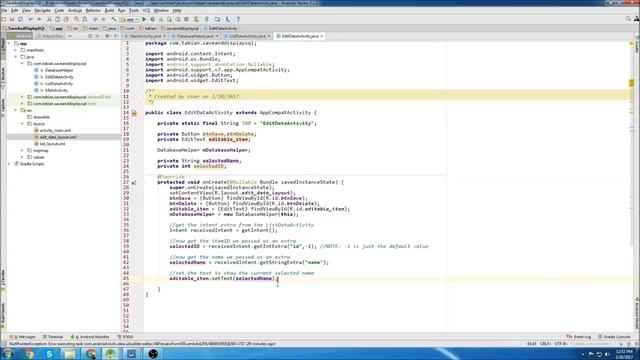The width and height of the screenshot is (640, 360).
Task: Click the Copy toolbar icon
Action: click(58, 19)
